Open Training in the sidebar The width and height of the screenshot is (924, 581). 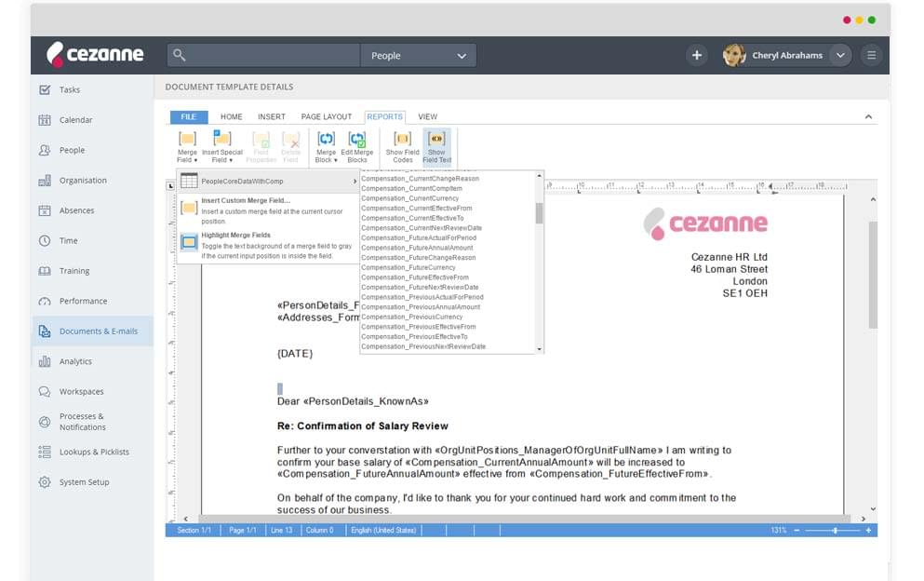click(x=74, y=271)
